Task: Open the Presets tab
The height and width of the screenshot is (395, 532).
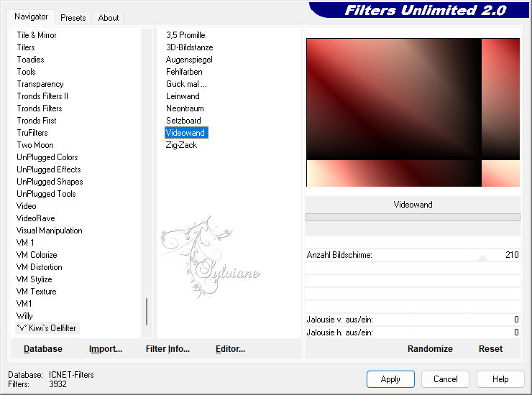Action: [73, 18]
